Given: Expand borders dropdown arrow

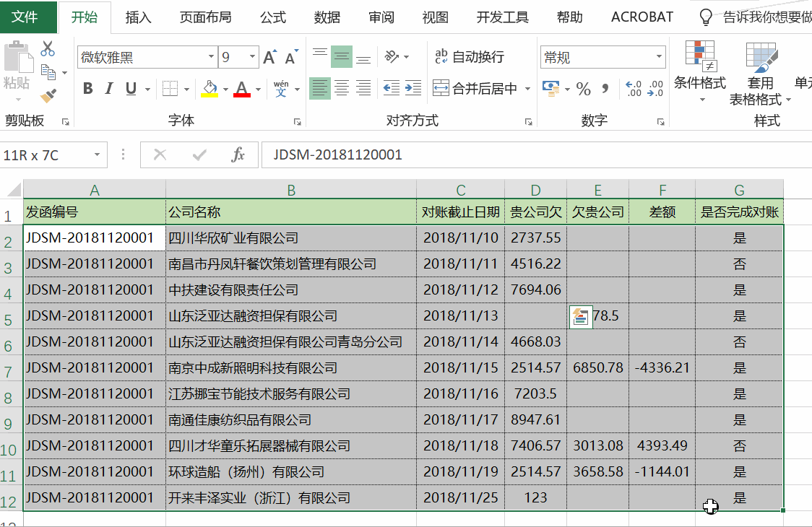Looking at the screenshot, I should click(x=186, y=90).
